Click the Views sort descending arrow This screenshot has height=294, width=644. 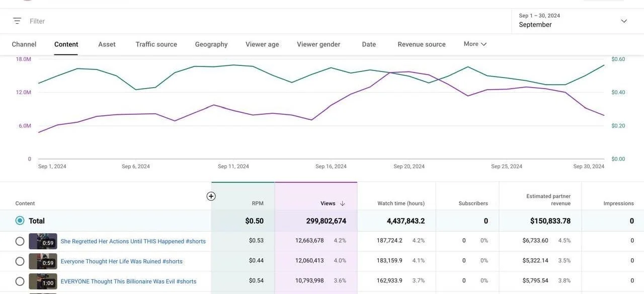point(343,203)
